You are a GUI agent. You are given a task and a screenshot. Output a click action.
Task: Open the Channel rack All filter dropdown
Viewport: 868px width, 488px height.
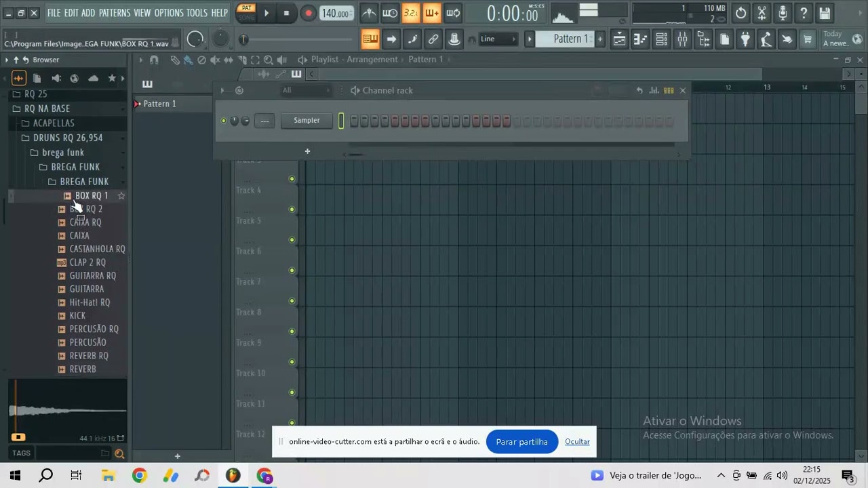[x=307, y=90]
